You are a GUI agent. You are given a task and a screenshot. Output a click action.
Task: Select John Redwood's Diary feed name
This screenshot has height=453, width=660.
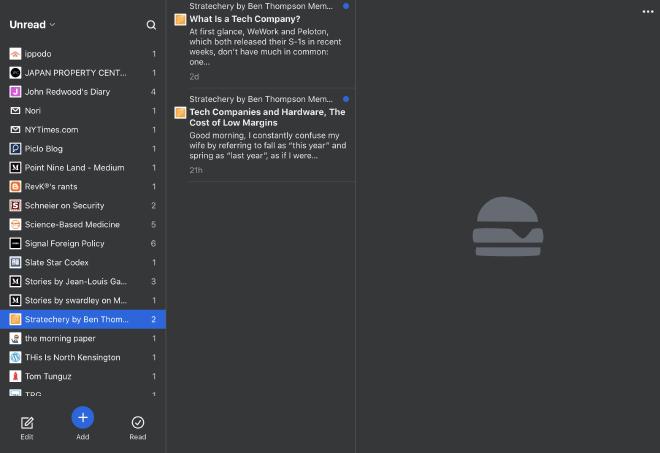click(x=67, y=92)
